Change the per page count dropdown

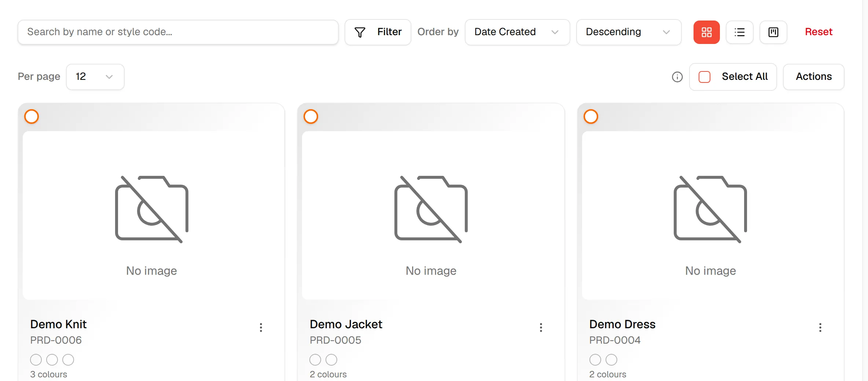(x=95, y=77)
